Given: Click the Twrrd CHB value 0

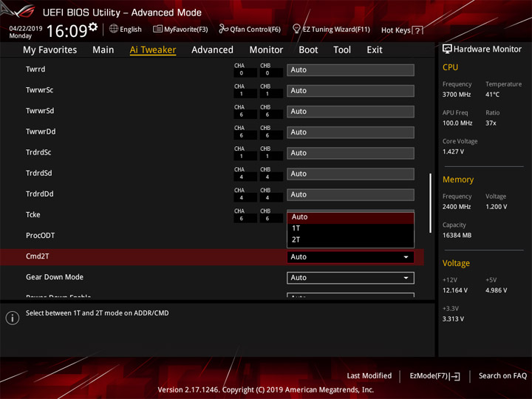Looking at the screenshot, I should click(267, 73).
